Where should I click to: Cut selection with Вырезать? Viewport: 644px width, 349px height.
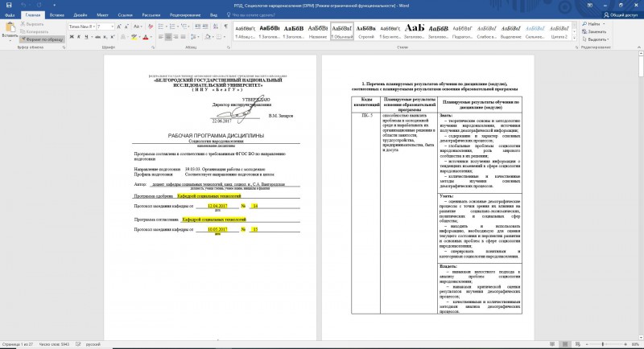31,24
